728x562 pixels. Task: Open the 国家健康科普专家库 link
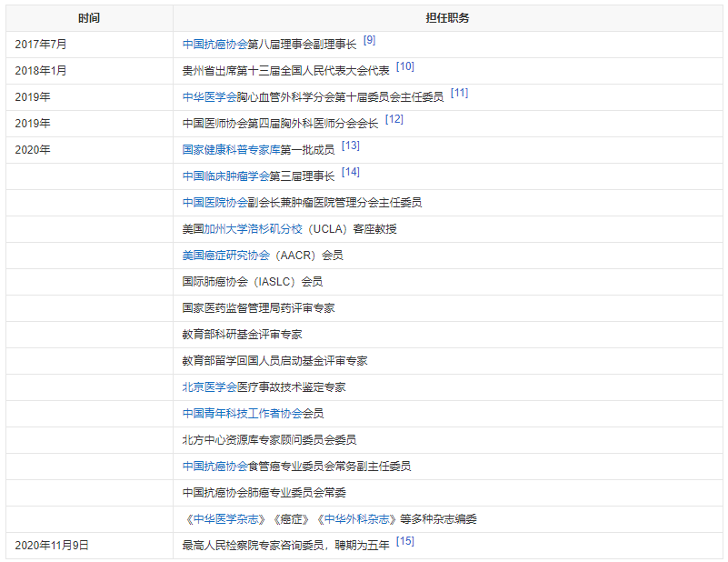tap(231, 150)
